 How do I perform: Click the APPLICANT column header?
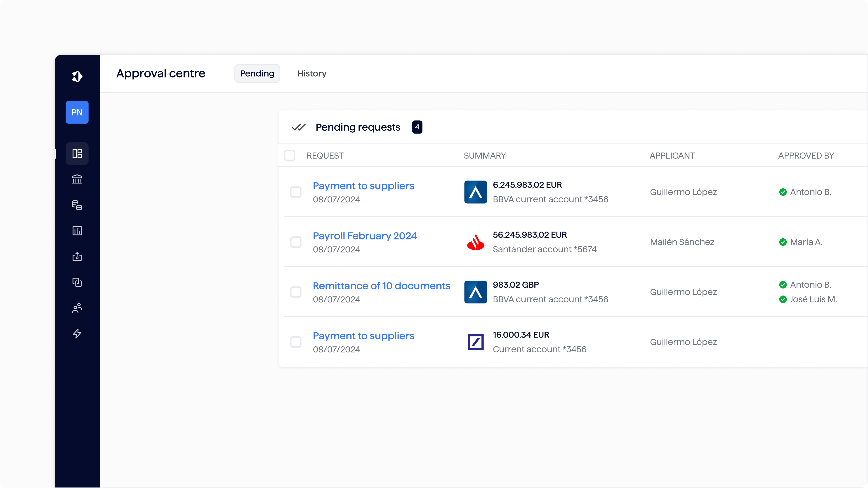(x=672, y=156)
